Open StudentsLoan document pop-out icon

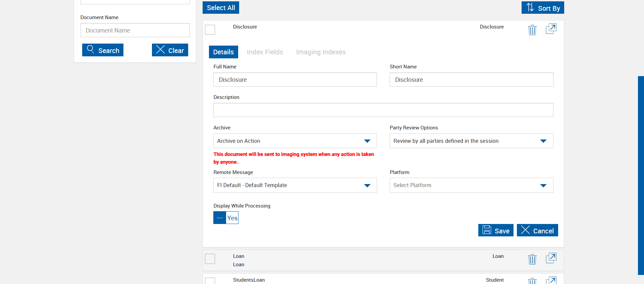click(551, 281)
